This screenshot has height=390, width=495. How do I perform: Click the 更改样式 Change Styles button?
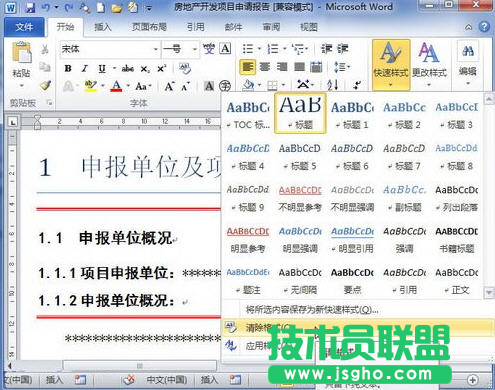click(x=429, y=65)
